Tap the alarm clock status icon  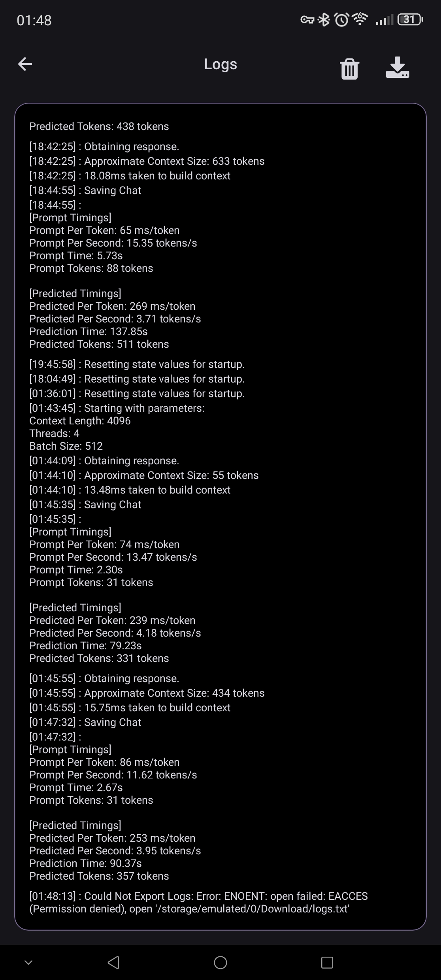click(x=341, y=19)
